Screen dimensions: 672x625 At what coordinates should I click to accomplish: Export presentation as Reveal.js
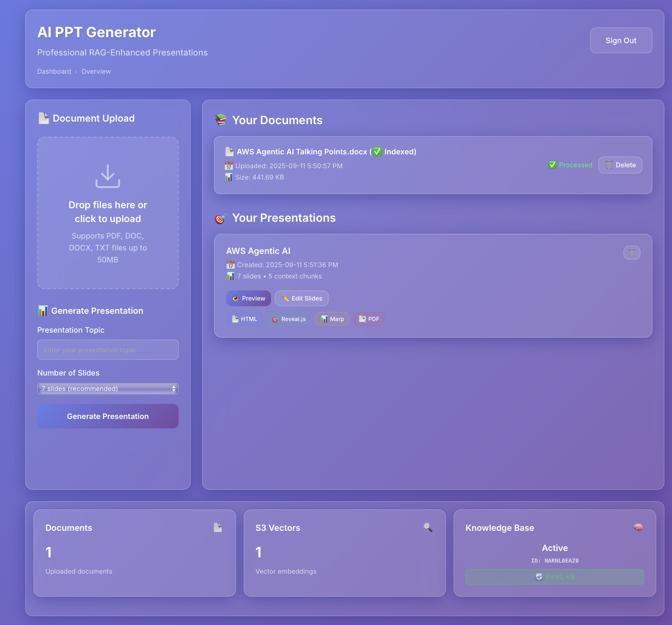tap(289, 319)
